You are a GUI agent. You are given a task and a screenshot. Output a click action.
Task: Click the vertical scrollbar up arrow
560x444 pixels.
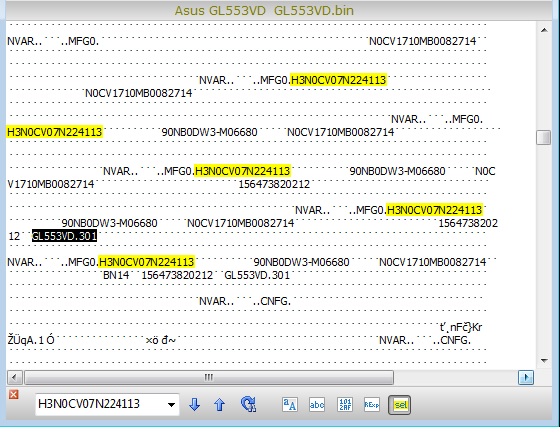click(x=544, y=30)
